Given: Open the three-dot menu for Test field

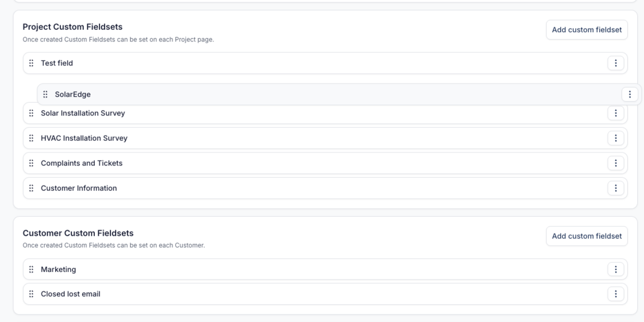Looking at the screenshot, I should [x=615, y=63].
